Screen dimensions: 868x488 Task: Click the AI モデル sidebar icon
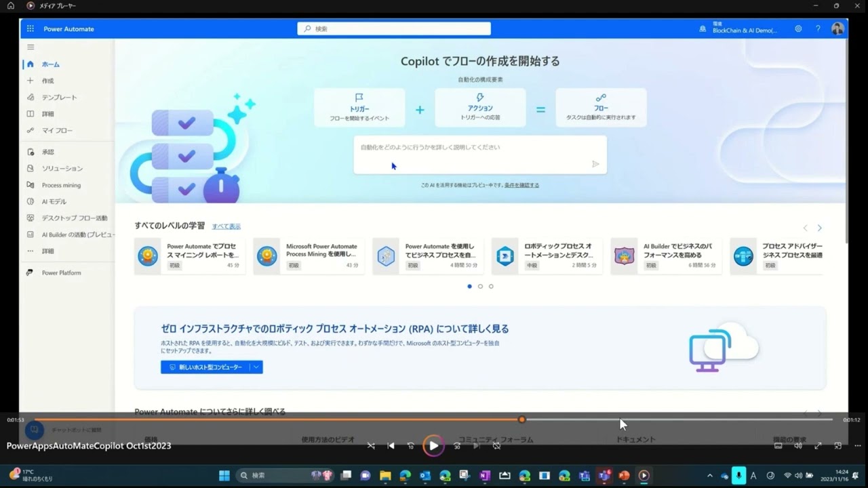pyautogui.click(x=30, y=201)
